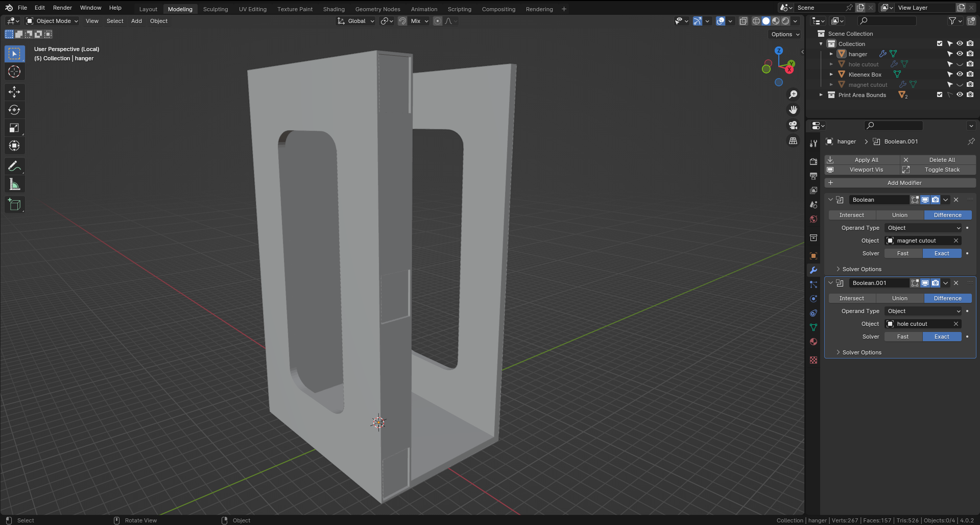The image size is (980, 525).
Task: Select the Modifier properties tab (wrench icon)
Action: pyautogui.click(x=813, y=270)
